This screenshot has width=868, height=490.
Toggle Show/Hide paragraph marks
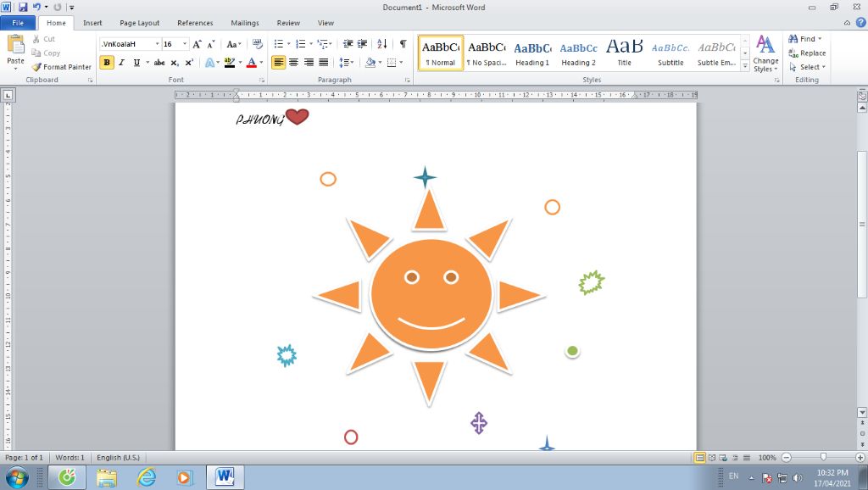[x=403, y=44]
